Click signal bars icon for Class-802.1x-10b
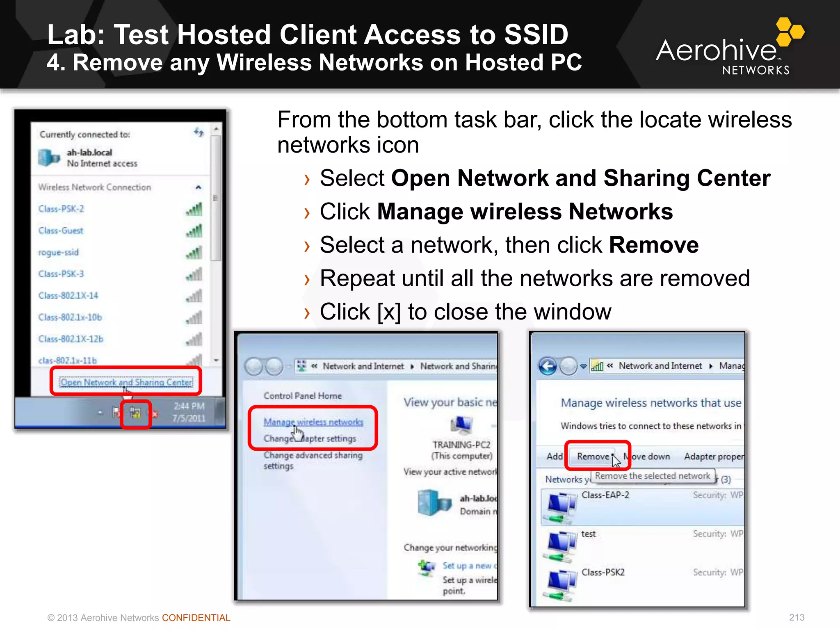The height and width of the screenshot is (630, 840). pos(194,317)
